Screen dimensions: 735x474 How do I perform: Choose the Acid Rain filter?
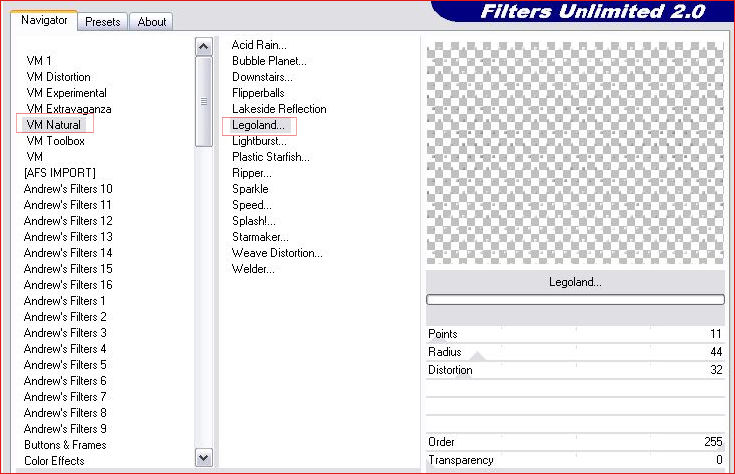(x=258, y=45)
